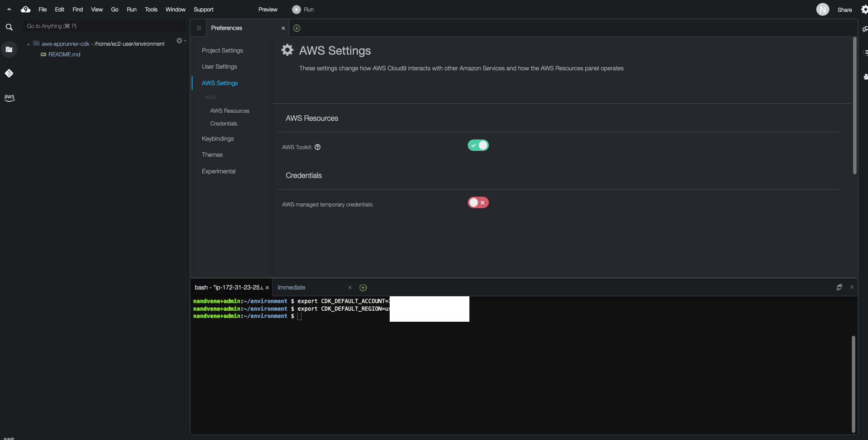Open the Window menu
The height and width of the screenshot is (440, 868).
click(175, 9)
